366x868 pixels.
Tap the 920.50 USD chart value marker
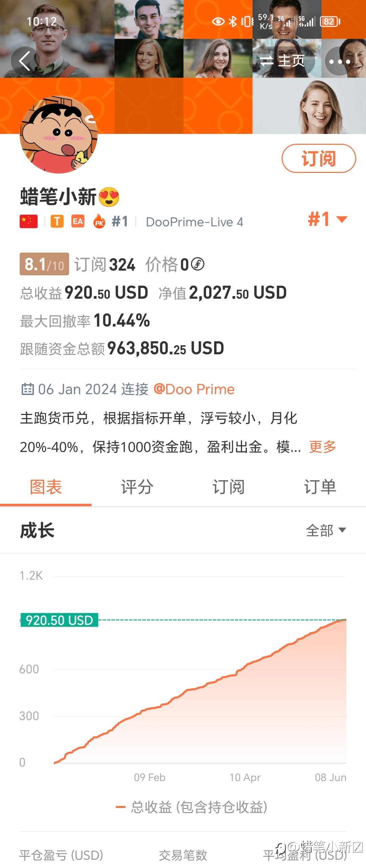click(x=59, y=620)
